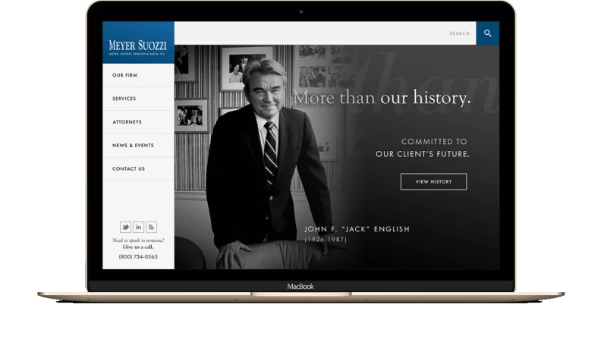Click the 'Give us a call.' text
The height and width of the screenshot is (364, 607).
pos(138,246)
